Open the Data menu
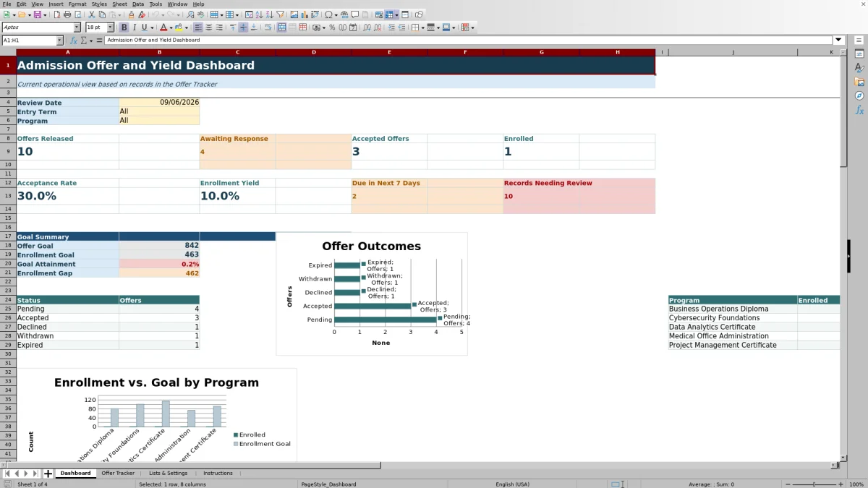Screen dimensions: 868x488 tap(138, 4)
